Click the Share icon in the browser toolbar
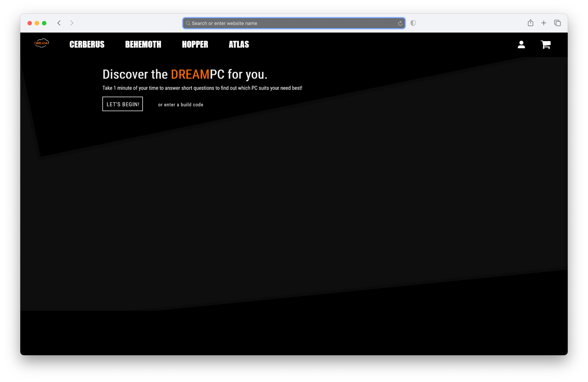This screenshot has width=588, height=382. pos(530,23)
